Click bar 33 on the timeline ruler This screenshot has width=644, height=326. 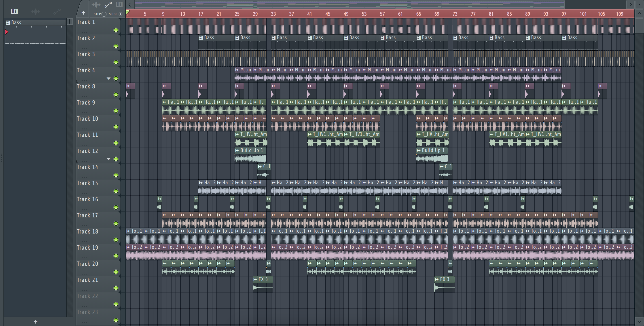[x=273, y=14]
